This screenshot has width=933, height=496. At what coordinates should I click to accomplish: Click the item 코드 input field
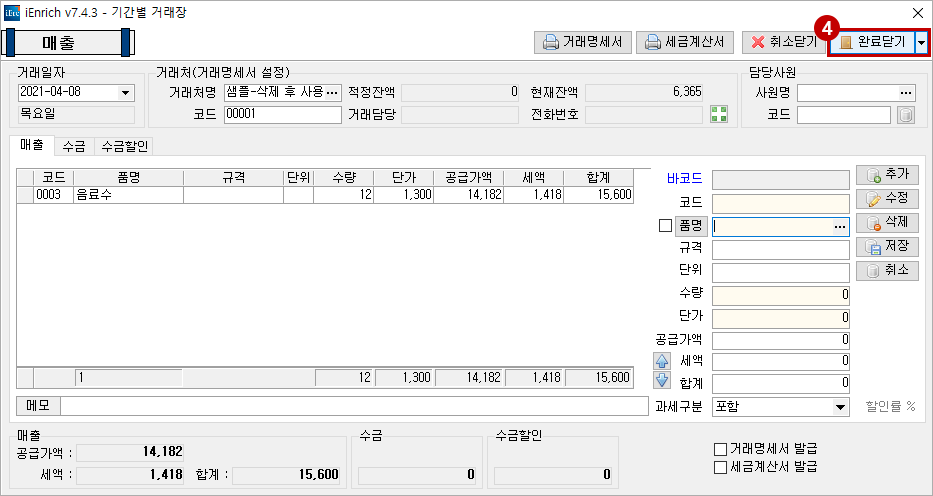coord(781,203)
